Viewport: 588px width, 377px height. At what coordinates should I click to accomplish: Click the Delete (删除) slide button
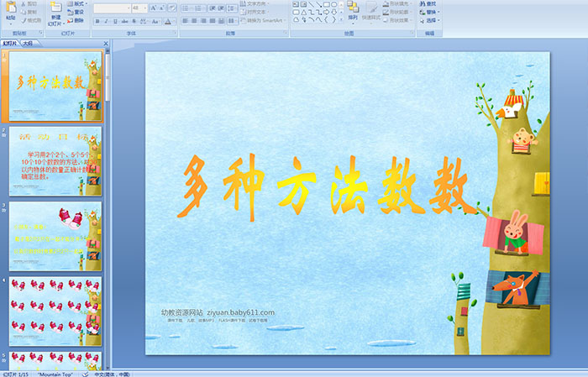(x=76, y=20)
